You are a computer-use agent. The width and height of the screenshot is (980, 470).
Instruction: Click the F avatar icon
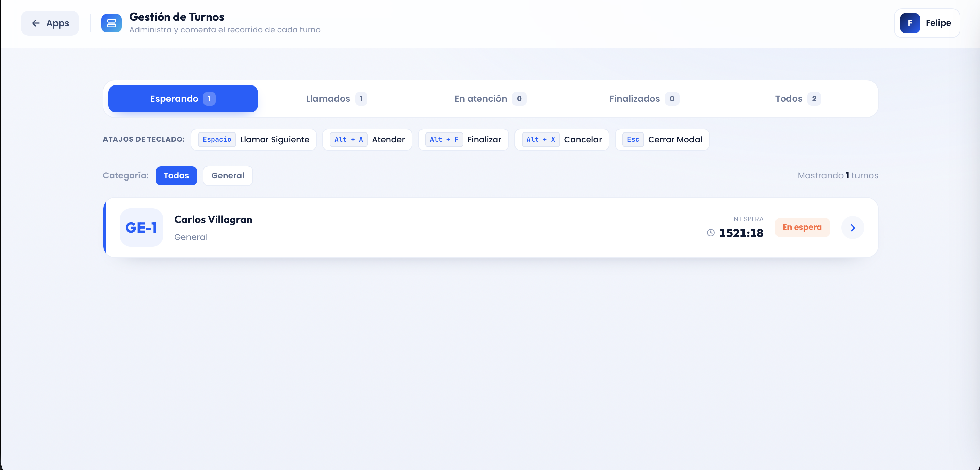910,23
